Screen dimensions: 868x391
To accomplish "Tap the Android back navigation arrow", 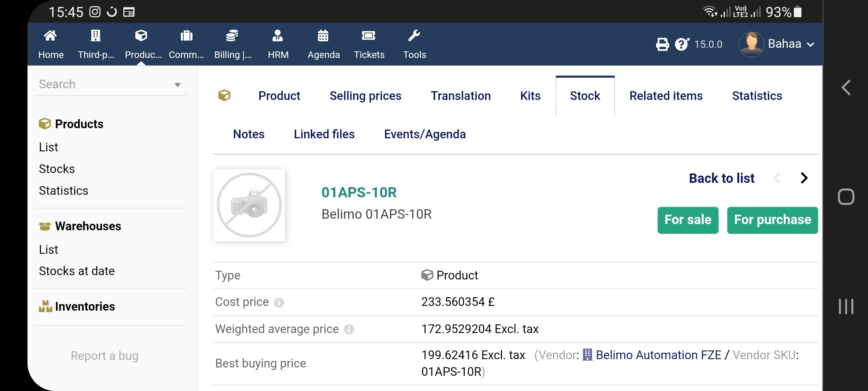I will [846, 88].
